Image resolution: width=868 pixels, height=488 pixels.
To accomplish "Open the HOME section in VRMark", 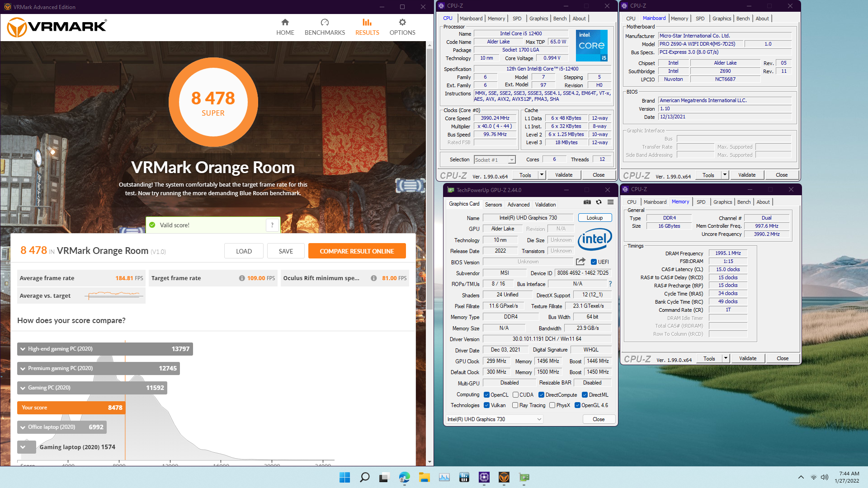I will [x=285, y=27].
